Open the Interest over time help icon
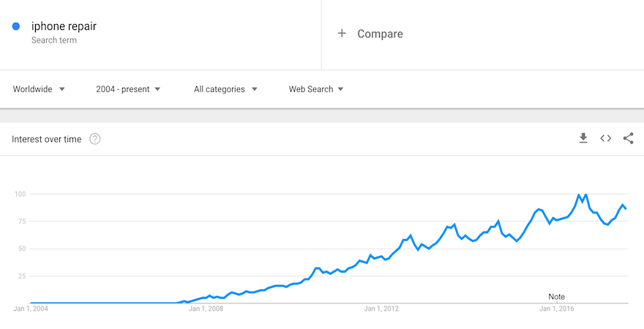Image resolution: width=644 pixels, height=329 pixels. [x=95, y=139]
